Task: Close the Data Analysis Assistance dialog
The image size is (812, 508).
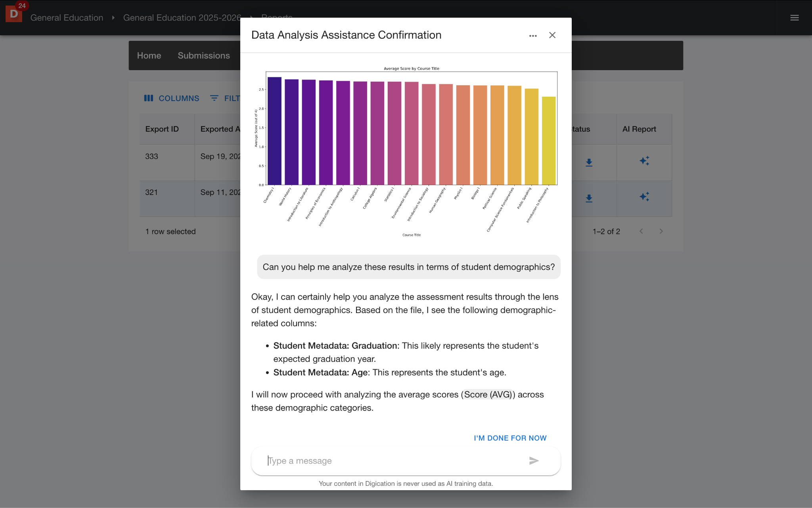Action: click(x=552, y=35)
